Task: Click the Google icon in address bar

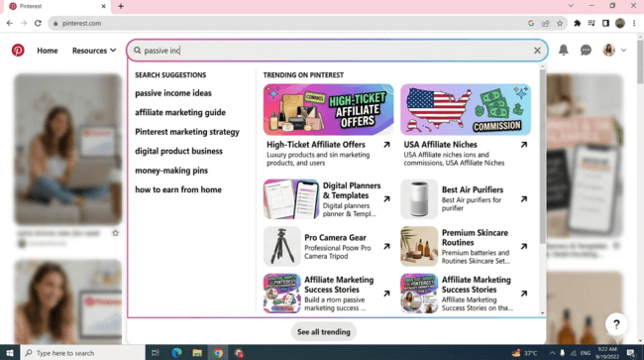Action: click(531, 24)
